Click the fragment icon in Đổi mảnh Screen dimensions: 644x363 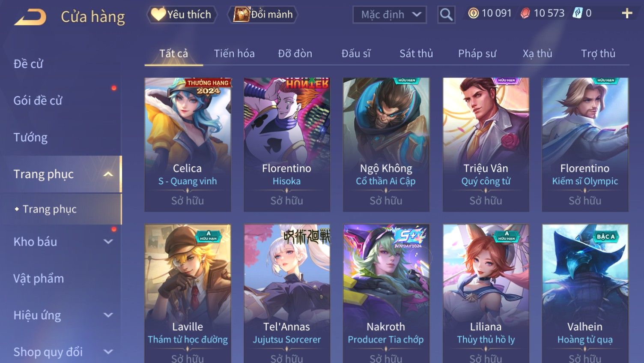tap(241, 15)
